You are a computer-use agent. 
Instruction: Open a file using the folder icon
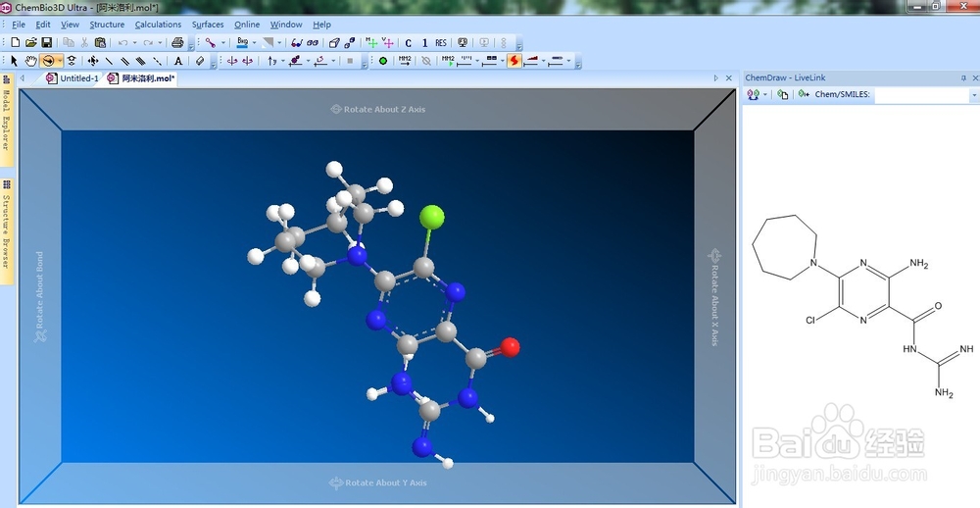pos(30,42)
